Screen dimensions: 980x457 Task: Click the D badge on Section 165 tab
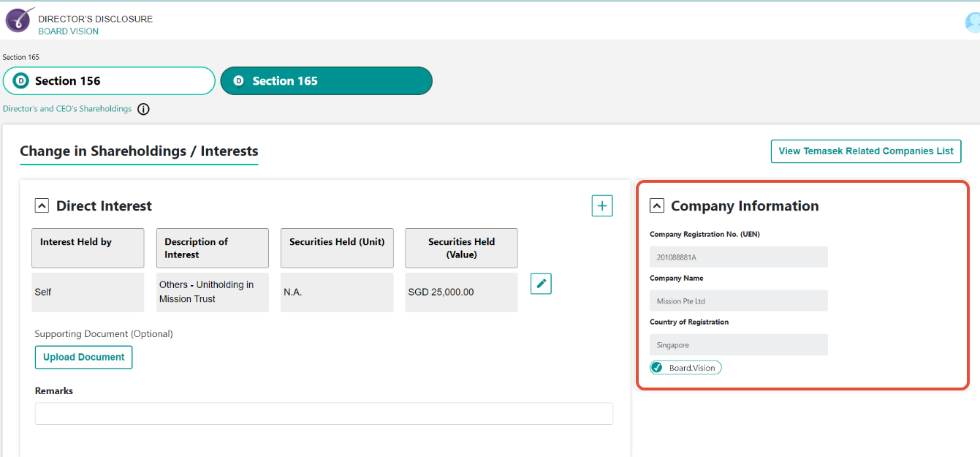click(238, 81)
